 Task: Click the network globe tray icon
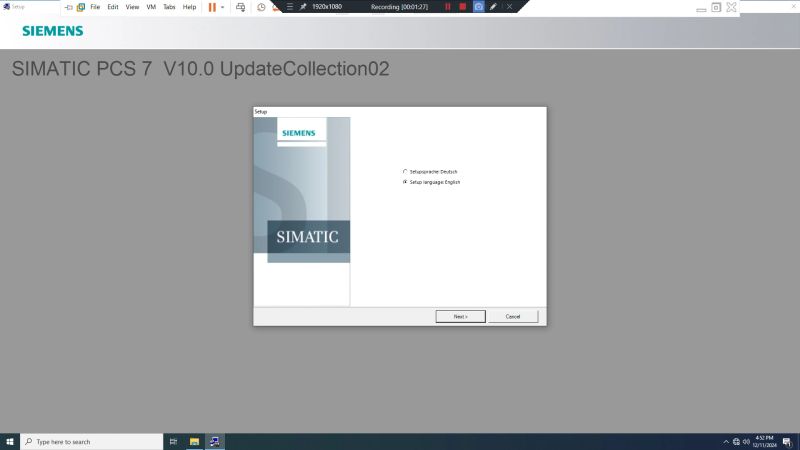pyautogui.click(x=736, y=442)
